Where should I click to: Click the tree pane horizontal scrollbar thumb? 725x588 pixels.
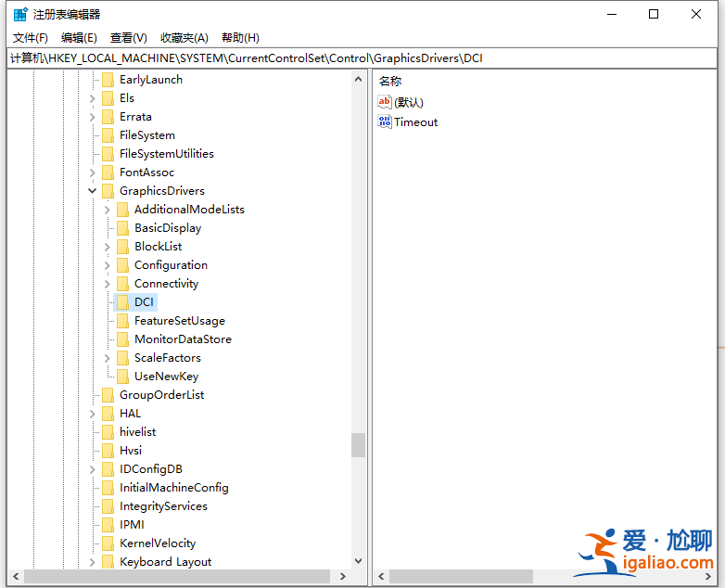[x=178, y=577]
